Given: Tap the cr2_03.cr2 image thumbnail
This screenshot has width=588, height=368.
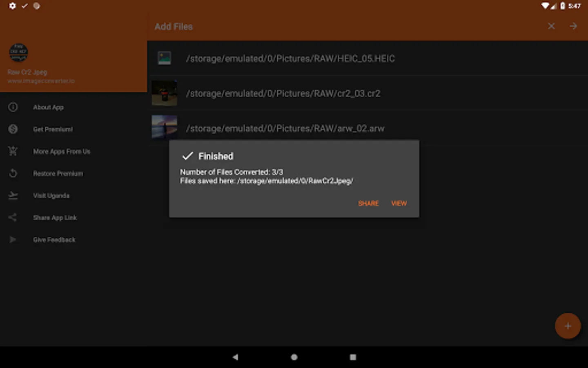Looking at the screenshot, I should 165,93.
